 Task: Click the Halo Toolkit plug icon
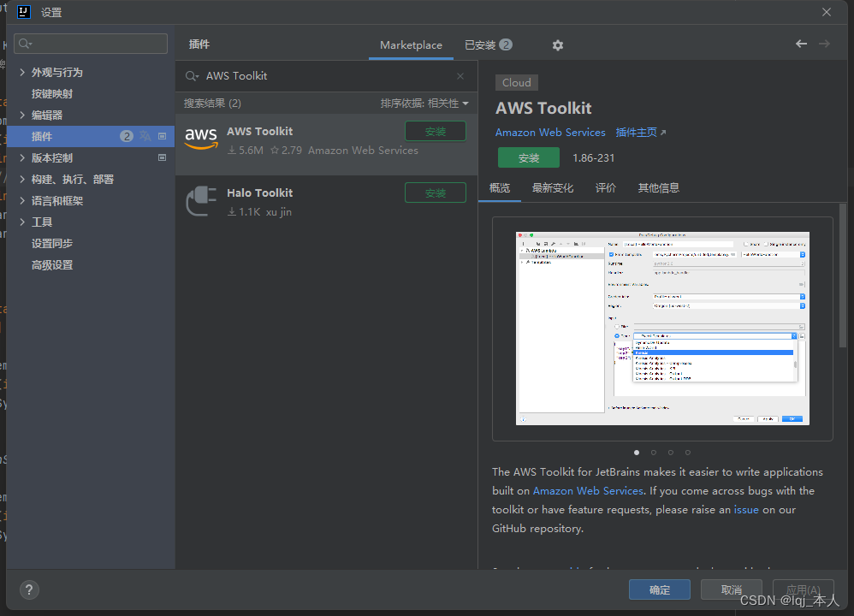tap(201, 201)
